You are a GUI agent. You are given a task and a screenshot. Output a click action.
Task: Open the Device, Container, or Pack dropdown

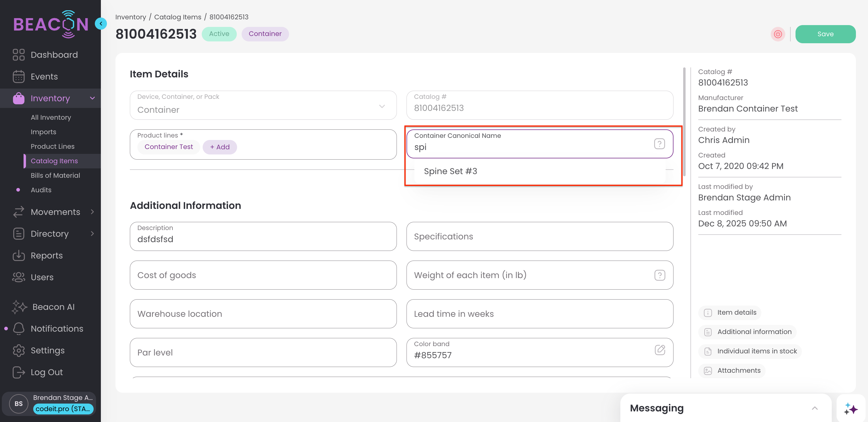tap(263, 105)
